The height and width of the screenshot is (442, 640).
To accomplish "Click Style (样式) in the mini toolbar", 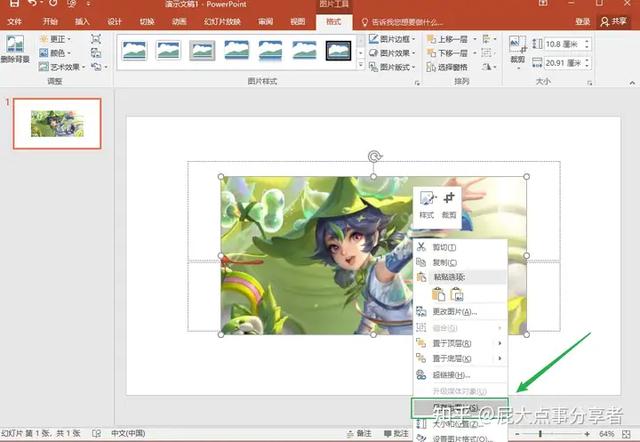I will pos(427,206).
